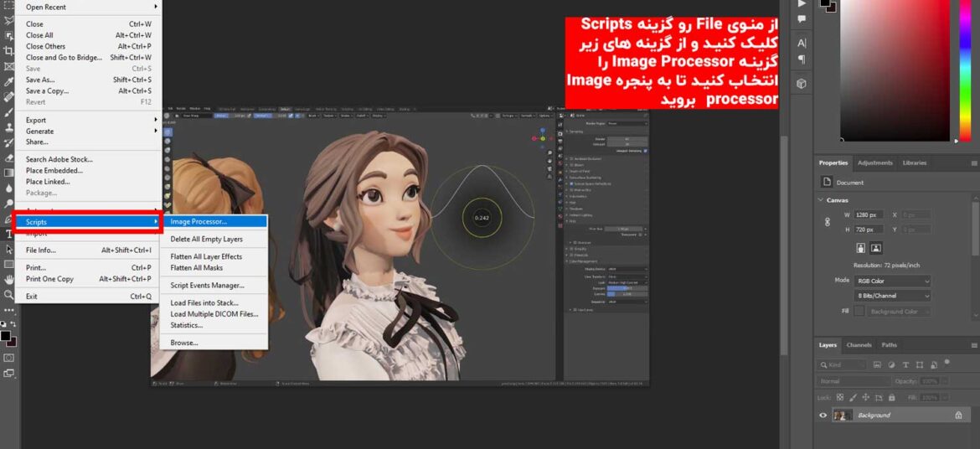Click the toolbar foreground color swatch

(x=6, y=336)
